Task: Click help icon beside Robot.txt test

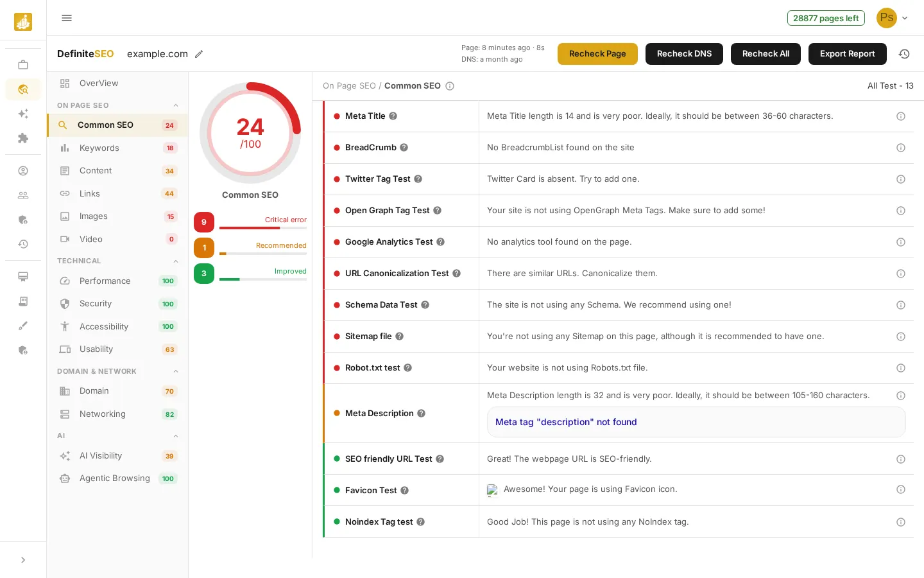Action: [408, 368]
